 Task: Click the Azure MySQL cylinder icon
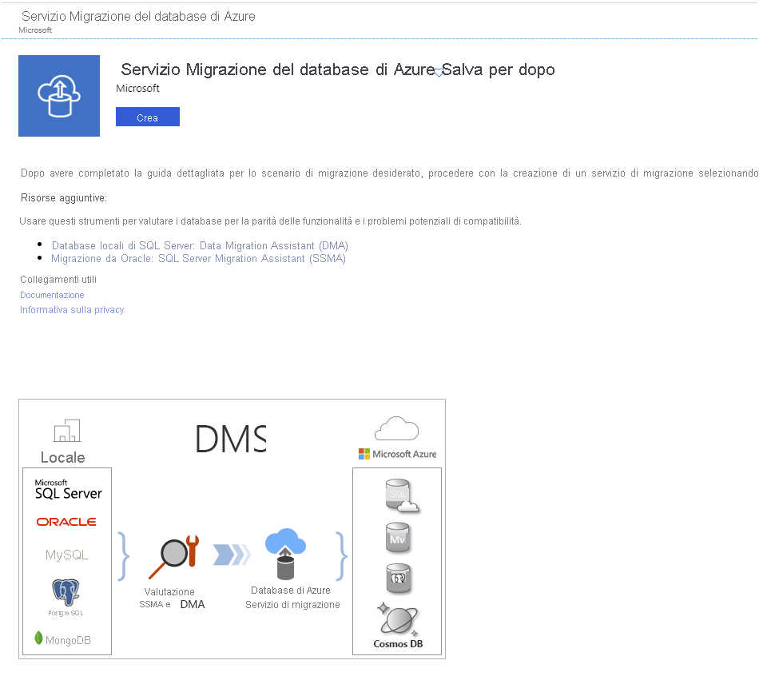tap(398, 538)
